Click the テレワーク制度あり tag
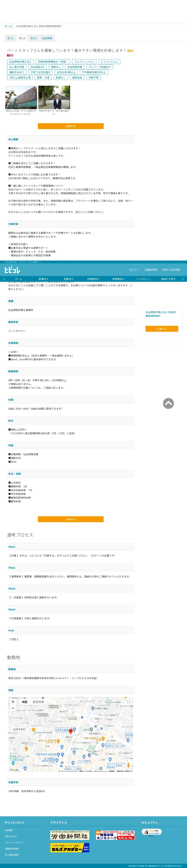This screenshot has height=868, width=187. (100, 67)
